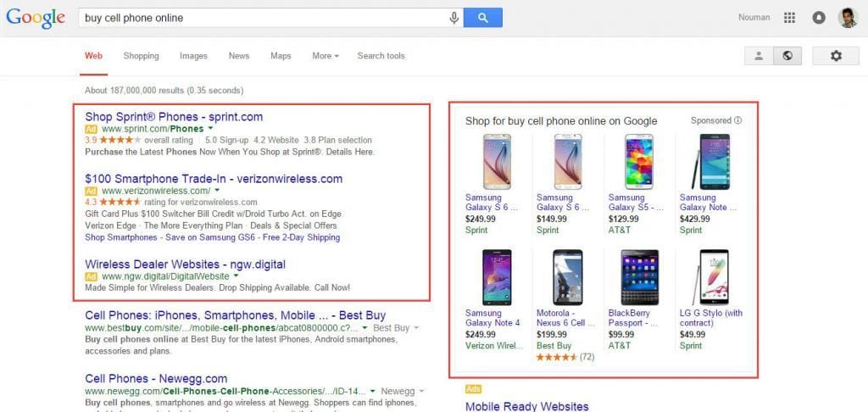Switch to private results view
This screenshot has width=868, height=412.
(759, 56)
